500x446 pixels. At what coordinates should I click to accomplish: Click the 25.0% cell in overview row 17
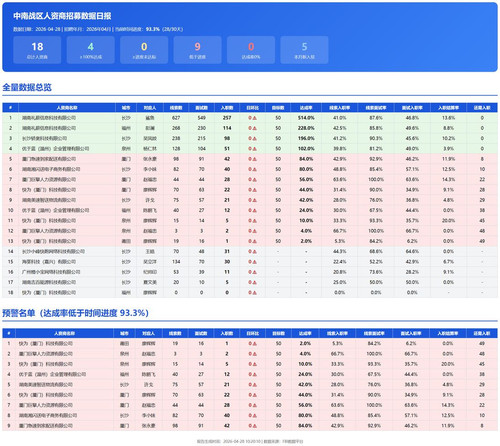[339, 283]
